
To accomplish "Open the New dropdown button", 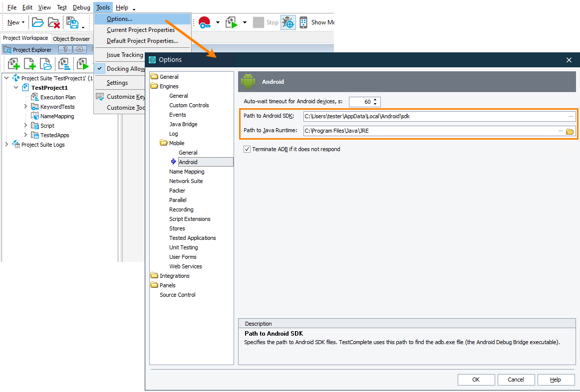I will [x=16, y=22].
